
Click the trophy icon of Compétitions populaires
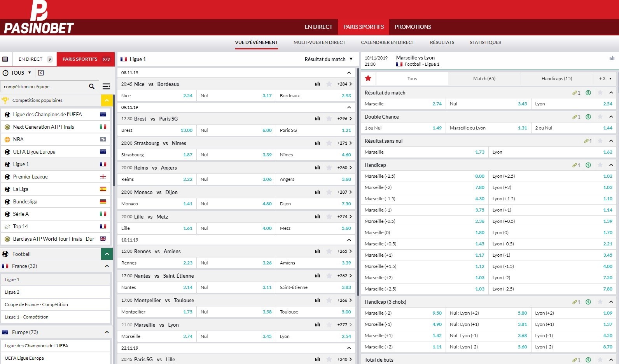coord(5,100)
